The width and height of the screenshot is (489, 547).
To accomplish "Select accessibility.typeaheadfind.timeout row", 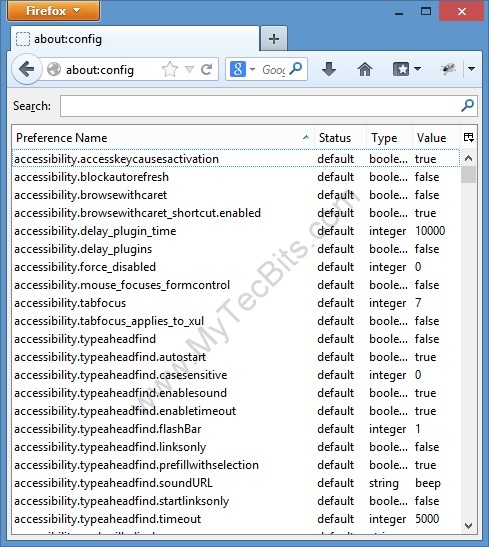I will (x=236, y=519).
